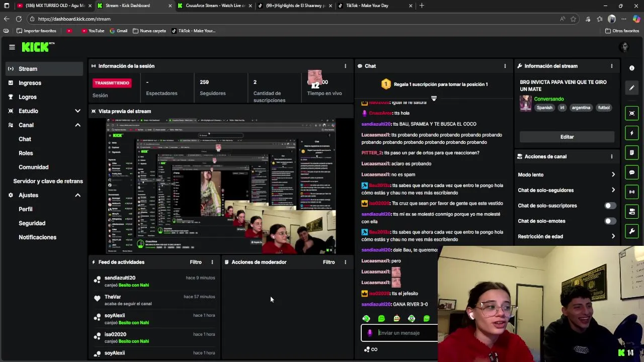
Task: Click the stream preview thumbnail
Action: pos(221,187)
